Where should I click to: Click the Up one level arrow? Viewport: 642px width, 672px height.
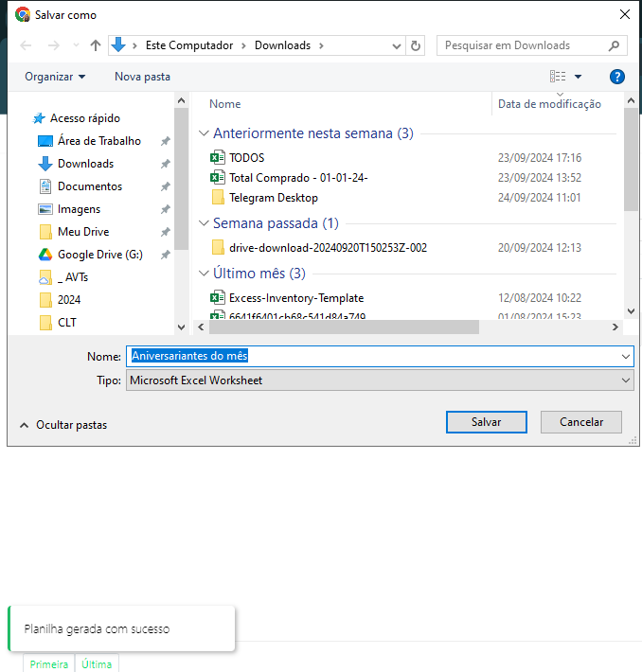(x=96, y=45)
